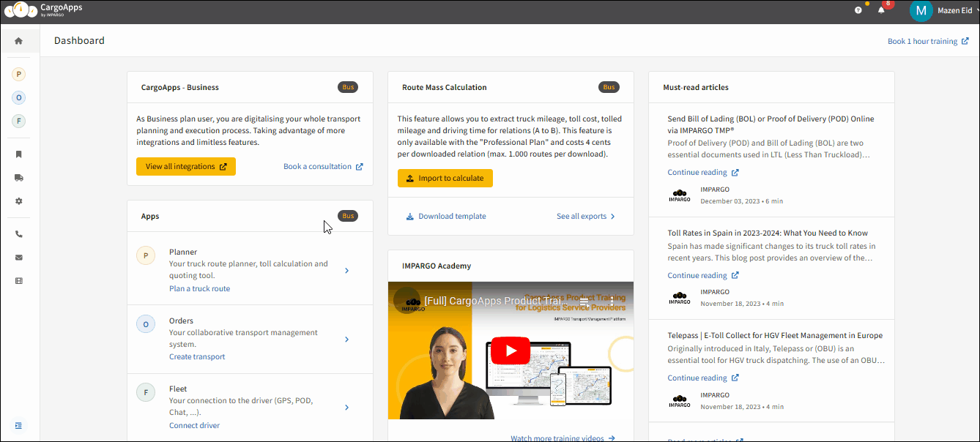Open Watch more training videos link
The image size is (980, 442).
coord(563,438)
